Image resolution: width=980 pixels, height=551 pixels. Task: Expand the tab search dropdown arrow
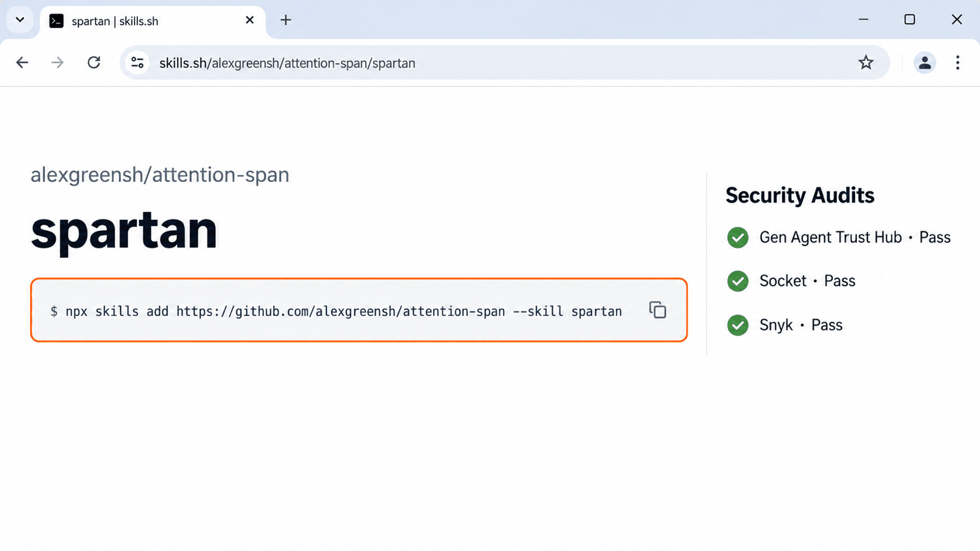point(20,20)
